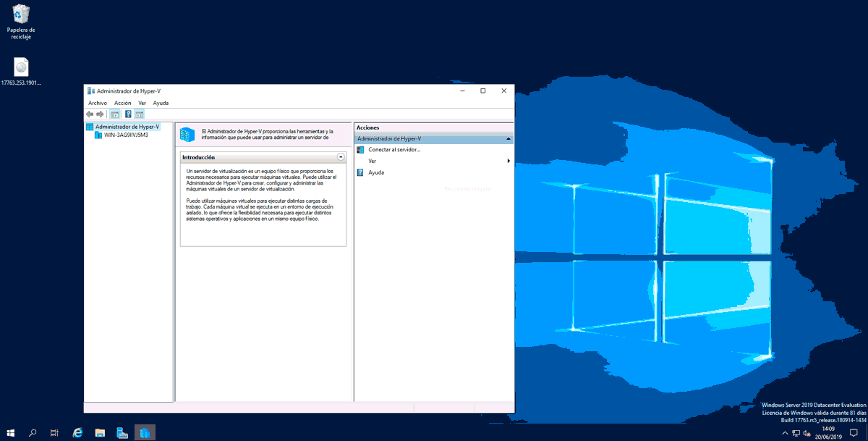Collapse Administrador de Hyper-V actions header
This screenshot has width=868, height=441.
(x=509, y=138)
